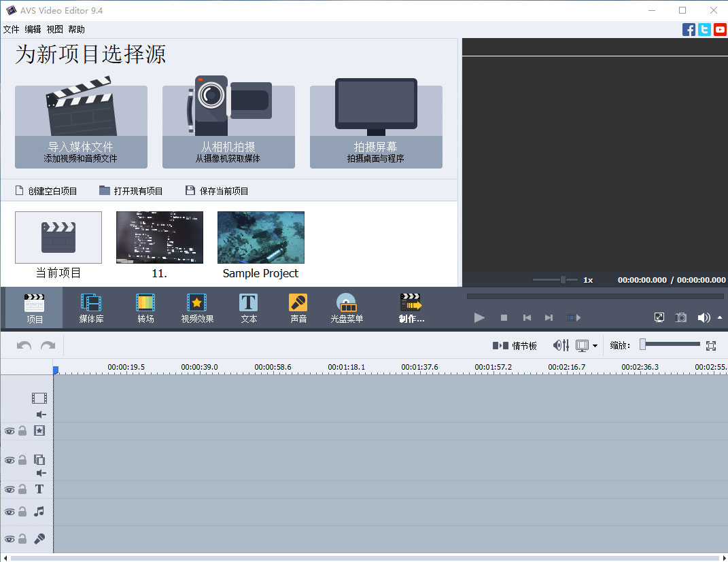The height and width of the screenshot is (562, 728).
Task: Expand the volume control arrow in preview
Action: (720, 317)
